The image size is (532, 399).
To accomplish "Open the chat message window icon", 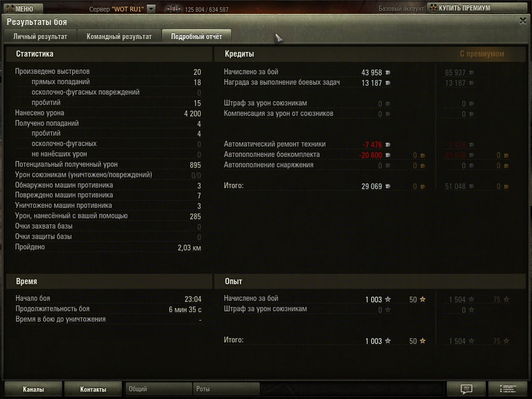I will pos(467,389).
